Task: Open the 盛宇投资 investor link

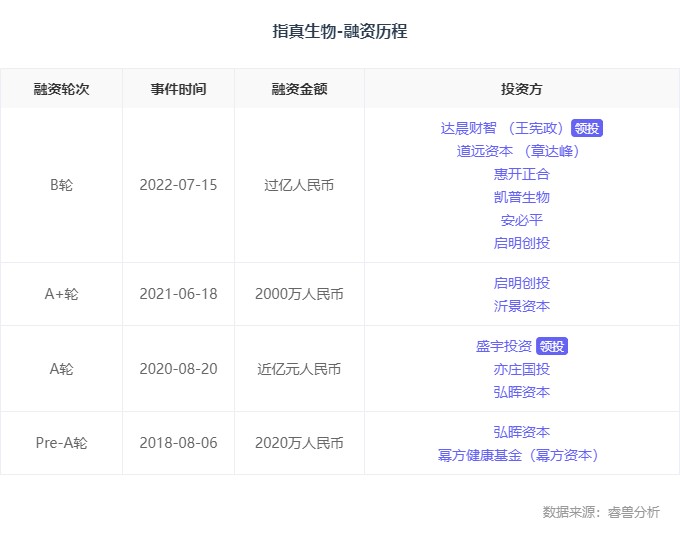Action: point(504,346)
